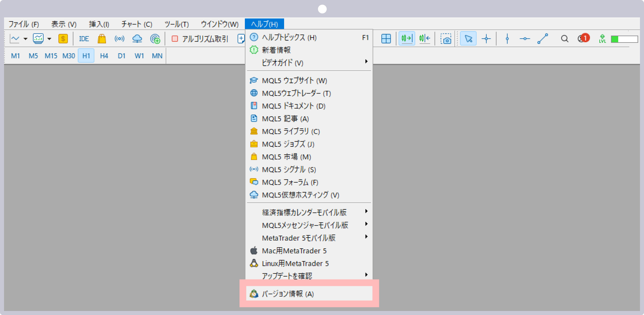The image size is (644, 315).
Task: Open the 表示 (V) menu
Action: click(64, 24)
